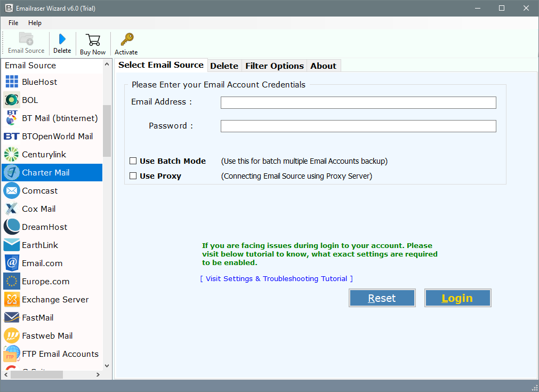The width and height of the screenshot is (539, 392).
Task: Switch to the Delete tab
Action: [x=224, y=66]
